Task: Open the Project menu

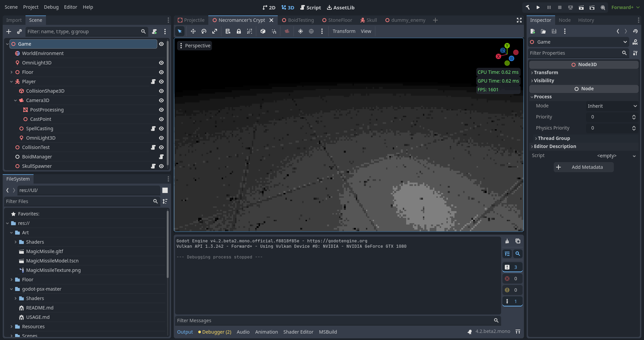Action: coord(31,7)
